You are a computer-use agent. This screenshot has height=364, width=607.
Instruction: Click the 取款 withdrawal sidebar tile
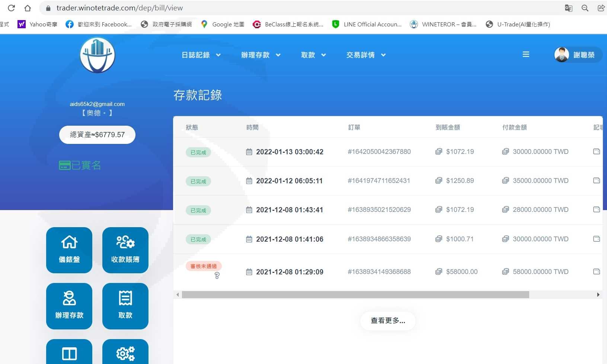point(125,306)
